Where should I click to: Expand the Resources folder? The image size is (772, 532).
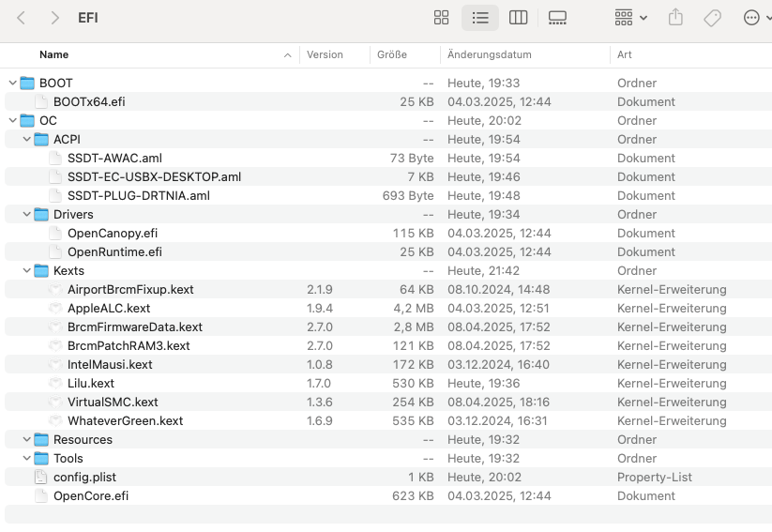(26, 439)
